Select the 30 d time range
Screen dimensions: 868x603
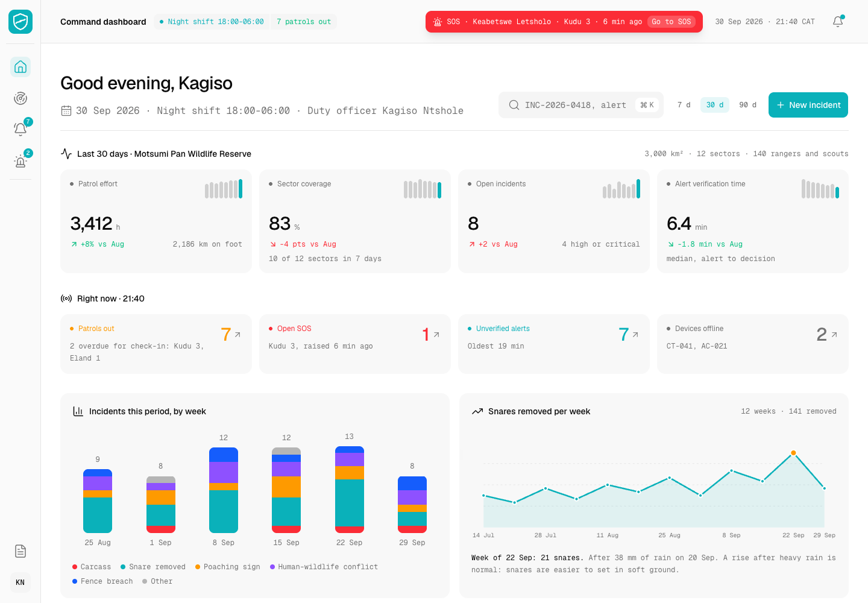[715, 105]
